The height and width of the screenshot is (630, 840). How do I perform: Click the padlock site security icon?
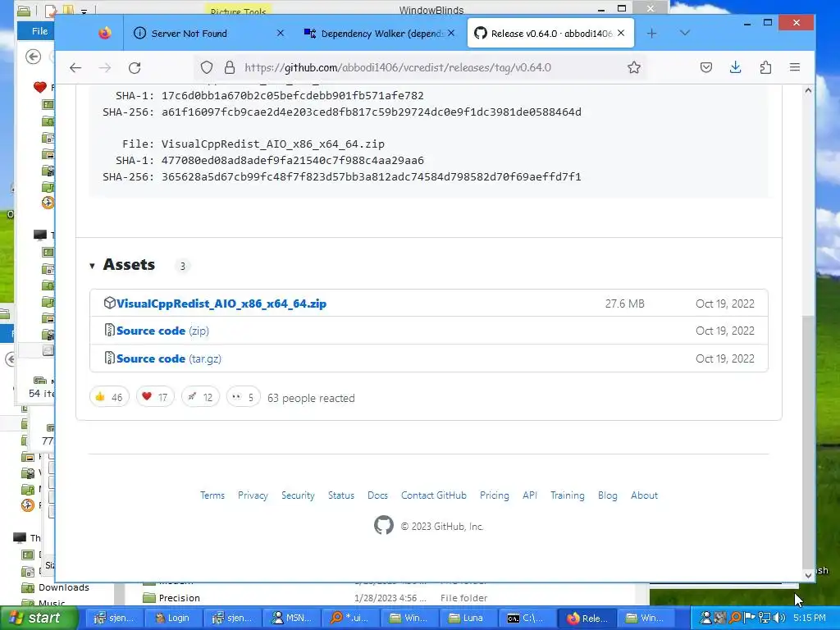230,67
